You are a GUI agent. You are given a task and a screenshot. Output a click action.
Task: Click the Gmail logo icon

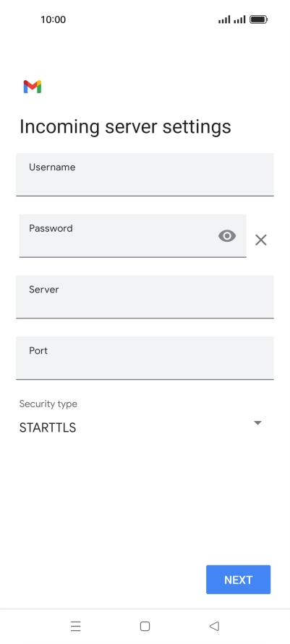coord(33,87)
